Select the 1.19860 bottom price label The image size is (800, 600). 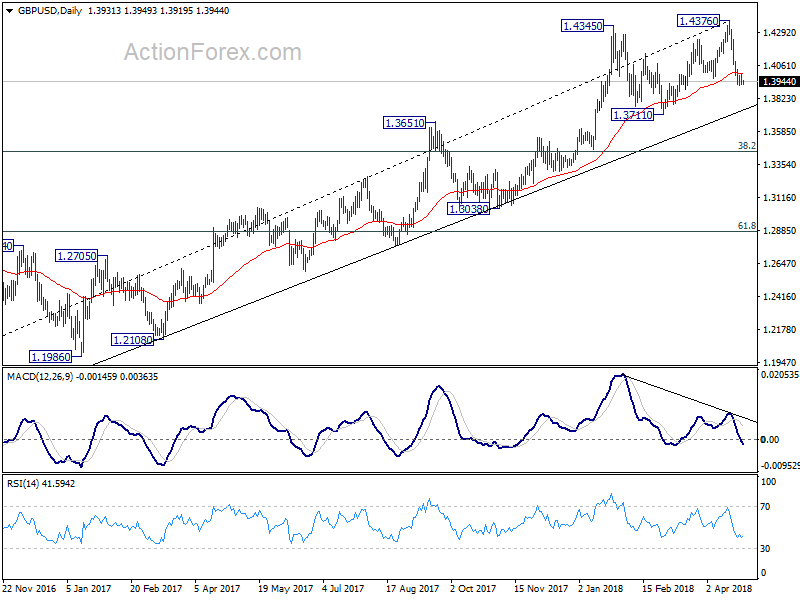tap(51, 357)
